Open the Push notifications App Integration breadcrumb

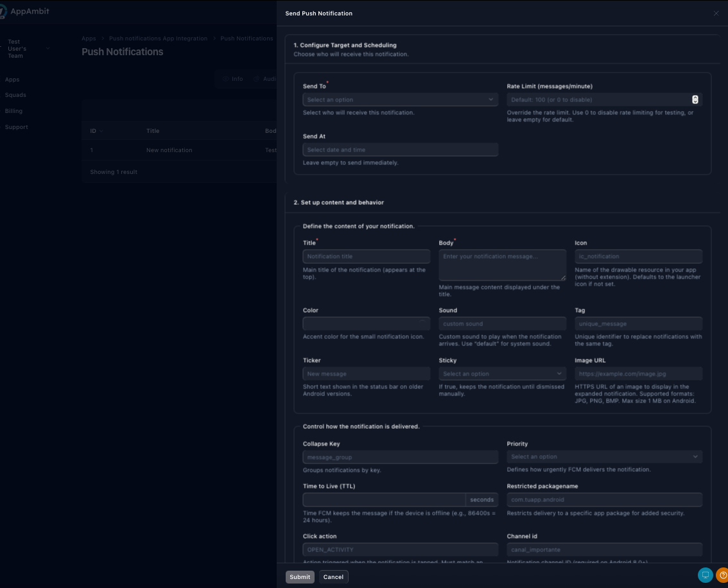(158, 38)
